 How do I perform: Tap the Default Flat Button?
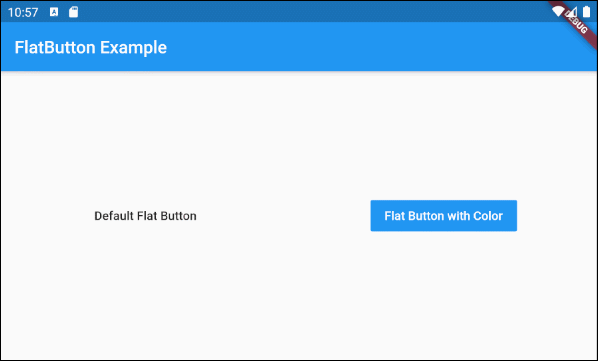[x=145, y=216]
